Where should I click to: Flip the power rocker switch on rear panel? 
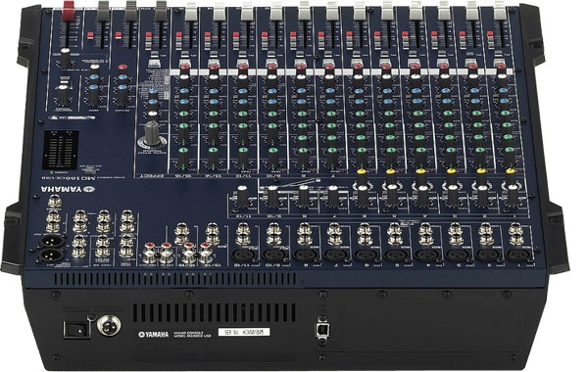(77, 330)
